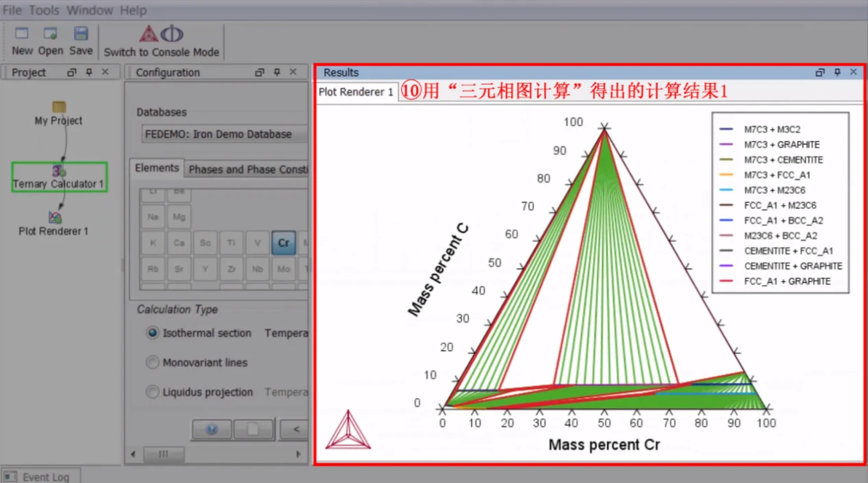
Task: Click the Configuration horizontal scrollbar thumb
Action: [x=163, y=454]
